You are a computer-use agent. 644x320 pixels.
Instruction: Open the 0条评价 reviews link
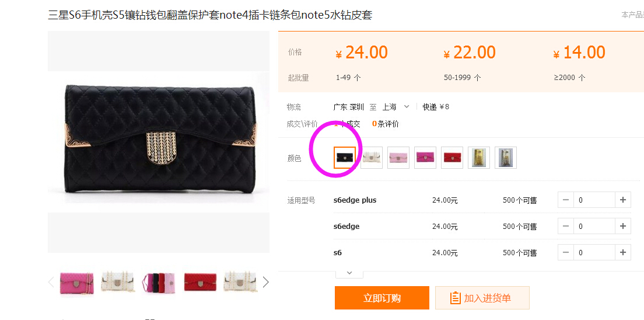(x=385, y=124)
